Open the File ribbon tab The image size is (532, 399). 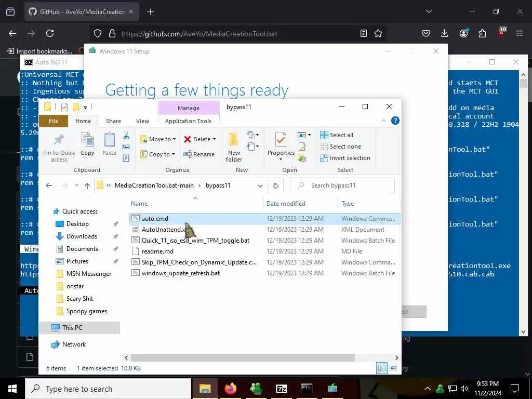point(54,121)
